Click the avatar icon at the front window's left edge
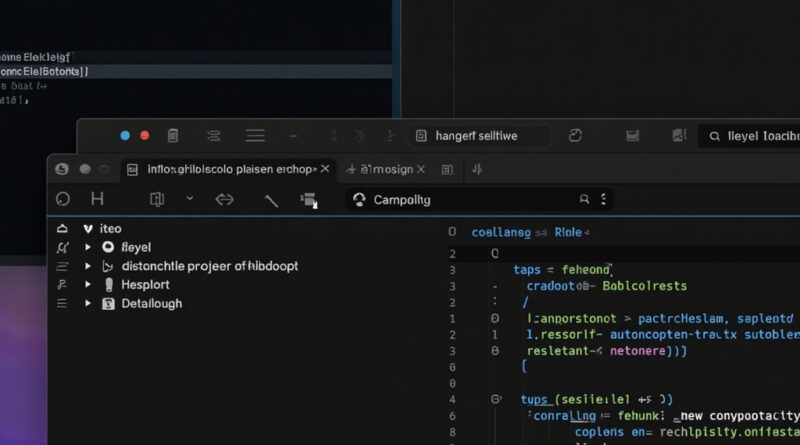This screenshot has height=445, width=800. (x=62, y=169)
